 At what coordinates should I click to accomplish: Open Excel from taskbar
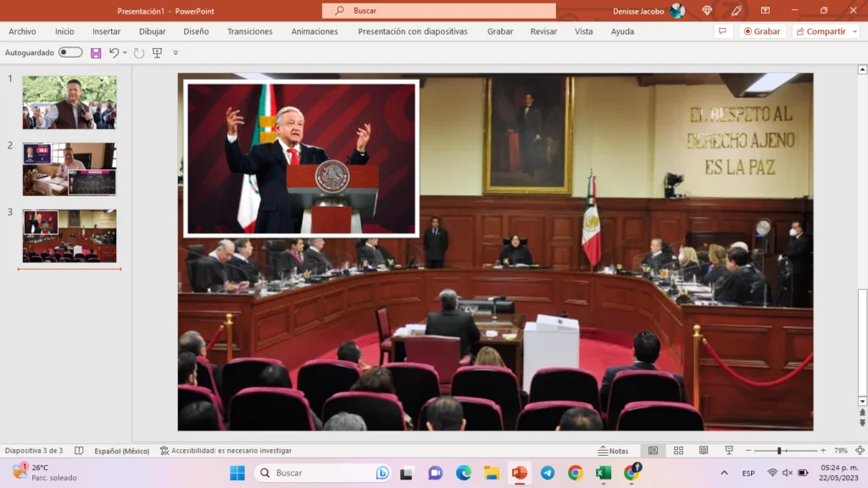604,473
